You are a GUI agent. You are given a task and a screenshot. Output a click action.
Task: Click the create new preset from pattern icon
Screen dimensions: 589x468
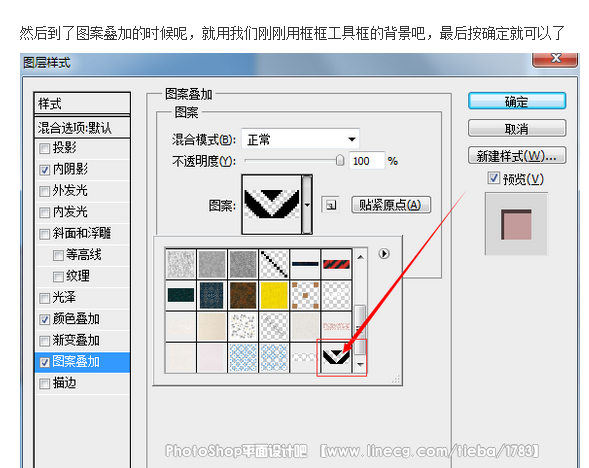click(x=331, y=205)
